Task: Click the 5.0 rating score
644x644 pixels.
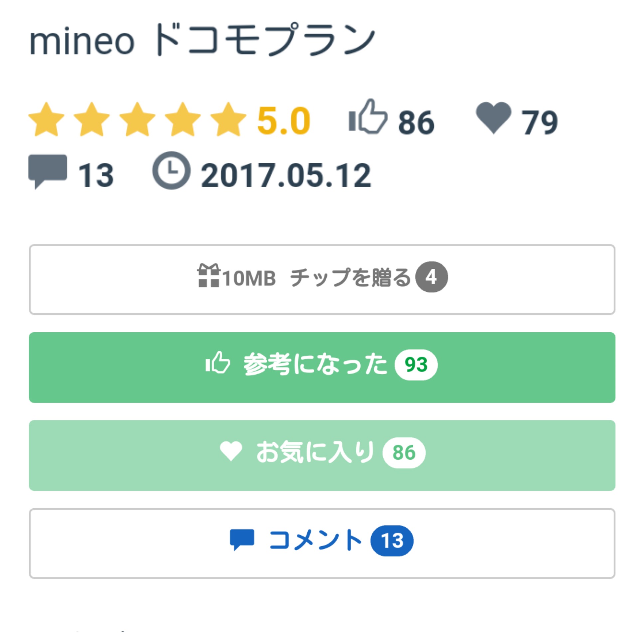Action: 284,121
